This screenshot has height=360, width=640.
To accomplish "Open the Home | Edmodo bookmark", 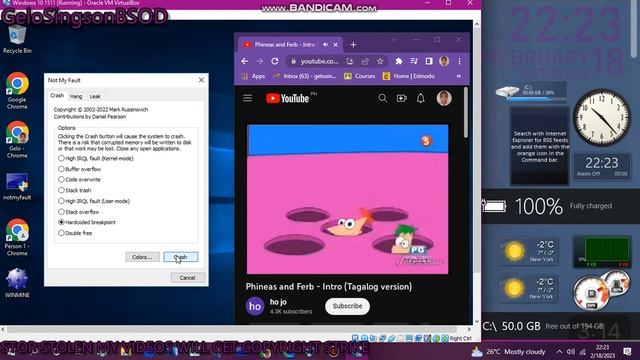I will 409,76.
